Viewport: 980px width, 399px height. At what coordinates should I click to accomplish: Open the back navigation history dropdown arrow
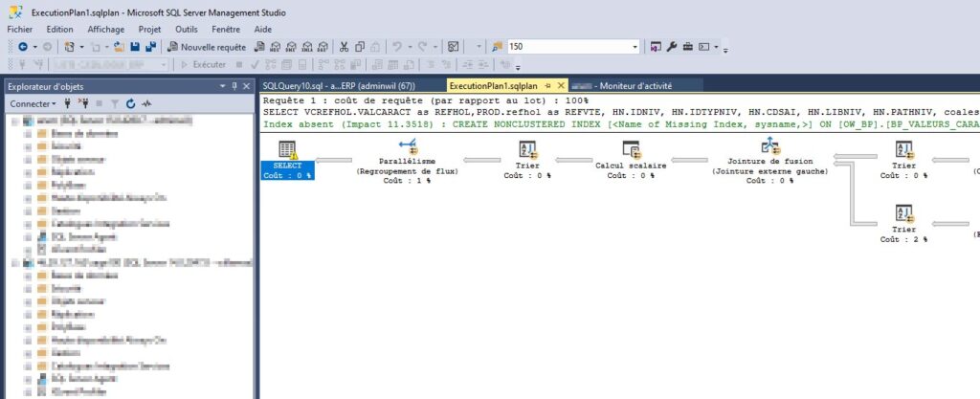[x=35, y=47]
